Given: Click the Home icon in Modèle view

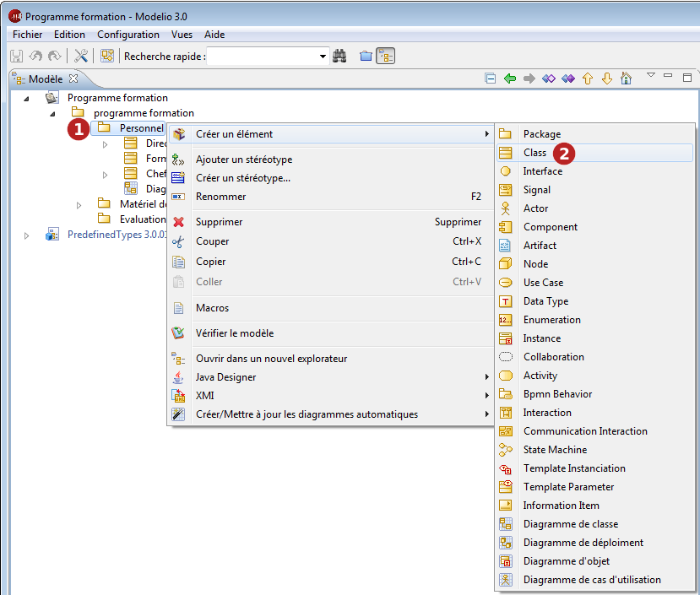Looking at the screenshot, I should click(x=626, y=78).
